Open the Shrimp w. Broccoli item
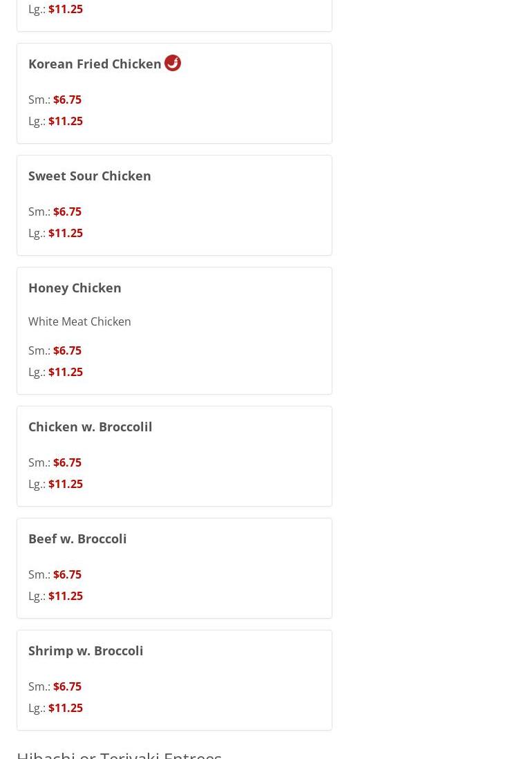 175,680
